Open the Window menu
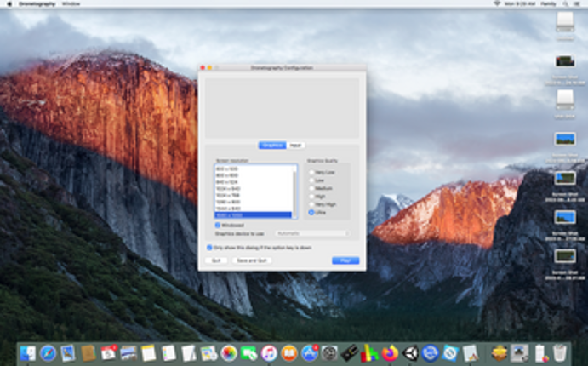The width and height of the screenshot is (588, 366). pyautogui.click(x=71, y=3)
